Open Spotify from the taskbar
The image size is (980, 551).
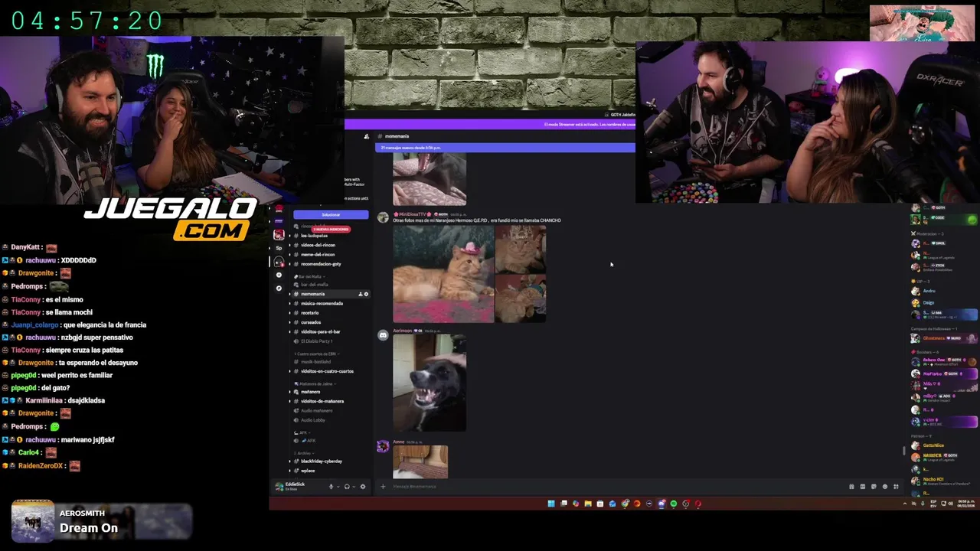click(x=674, y=504)
